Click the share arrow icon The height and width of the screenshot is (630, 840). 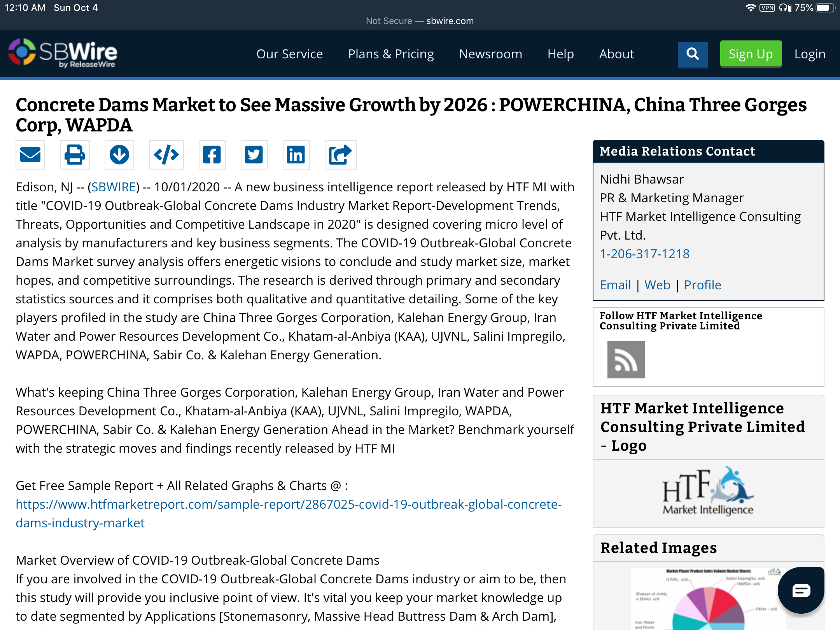pyautogui.click(x=340, y=155)
